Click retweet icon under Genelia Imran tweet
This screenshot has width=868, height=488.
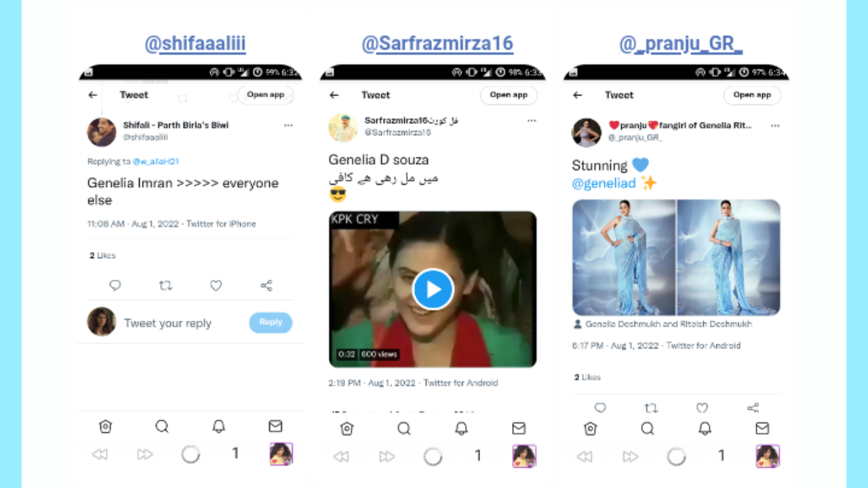pos(165,286)
